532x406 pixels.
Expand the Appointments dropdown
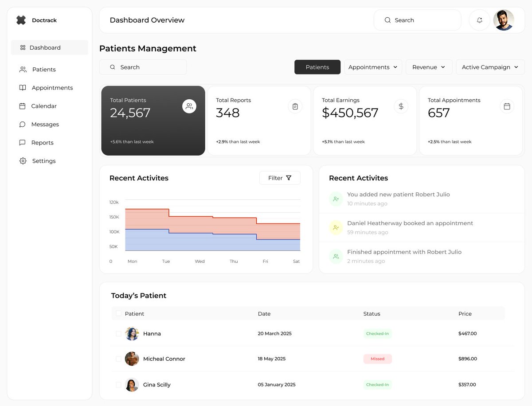point(373,67)
